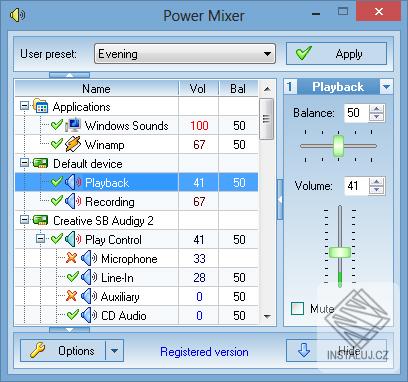The width and height of the screenshot is (408, 382).
Task: Increase Balance with the up spinner
Action: [x=377, y=109]
